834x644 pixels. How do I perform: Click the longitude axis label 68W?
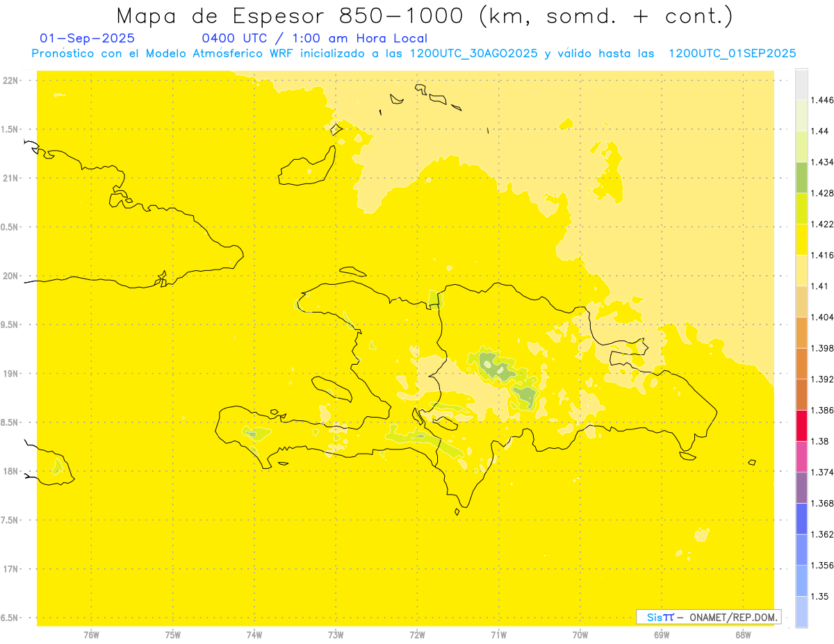tap(743, 636)
